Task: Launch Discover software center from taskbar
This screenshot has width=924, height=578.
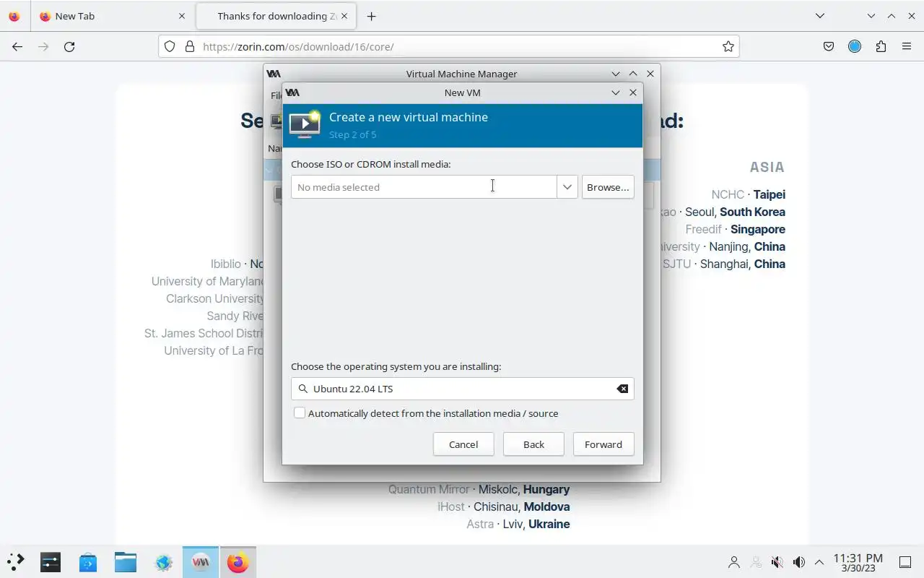Action: pos(88,561)
